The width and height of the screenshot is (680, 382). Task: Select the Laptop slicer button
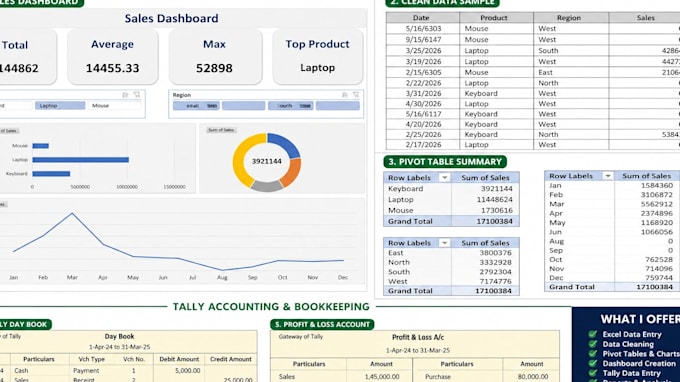pos(60,105)
